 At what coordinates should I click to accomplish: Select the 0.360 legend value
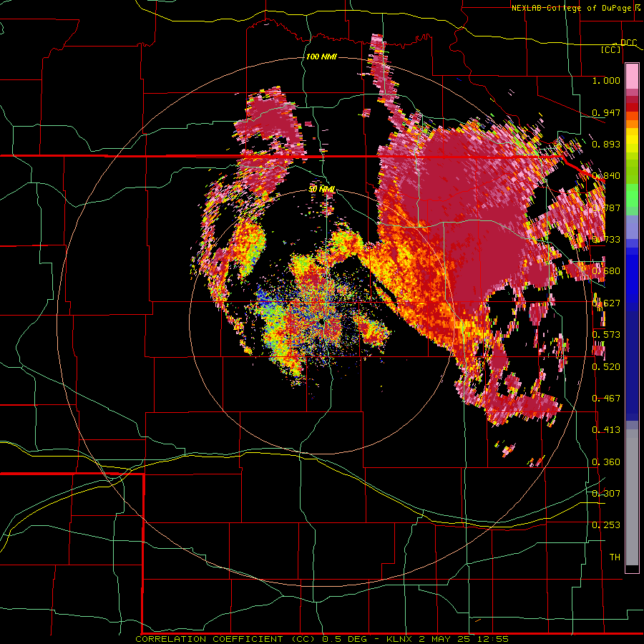coord(606,462)
